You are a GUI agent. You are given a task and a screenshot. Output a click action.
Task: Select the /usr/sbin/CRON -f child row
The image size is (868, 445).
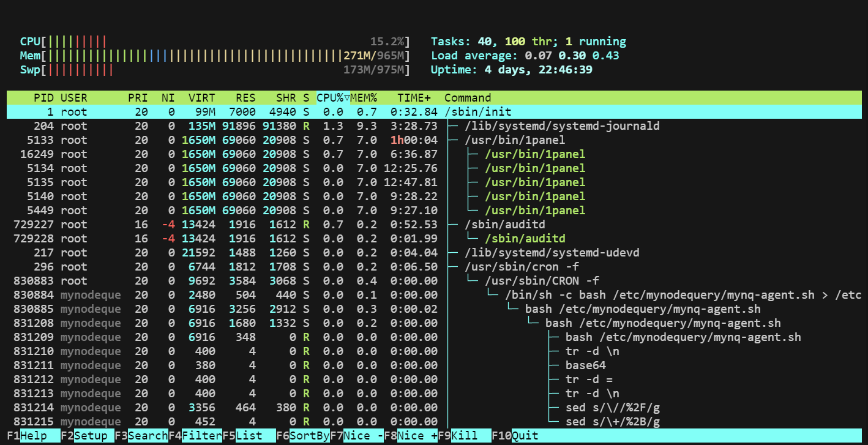pyautogui.click(x=434, y=281)
